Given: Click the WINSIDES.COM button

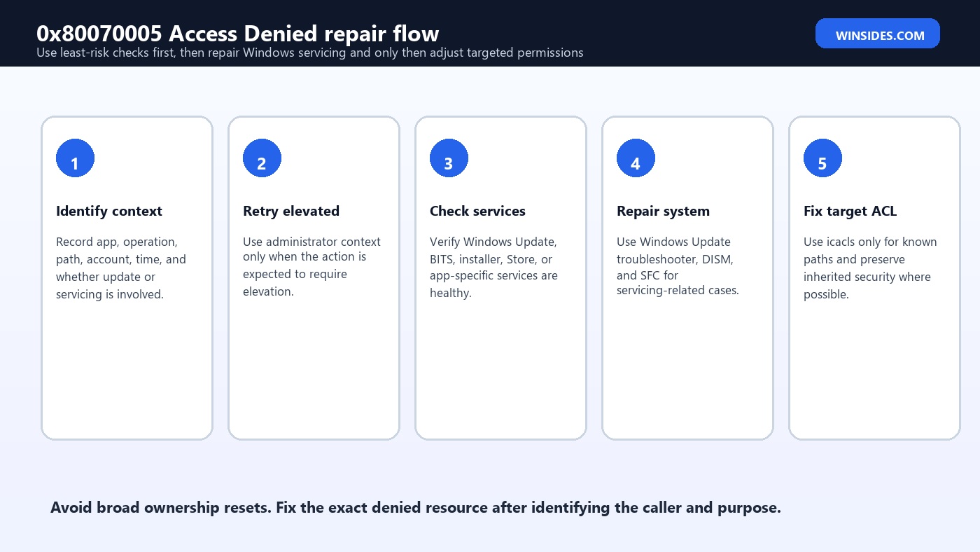Looking at the screenshot, I should point(877,34).
